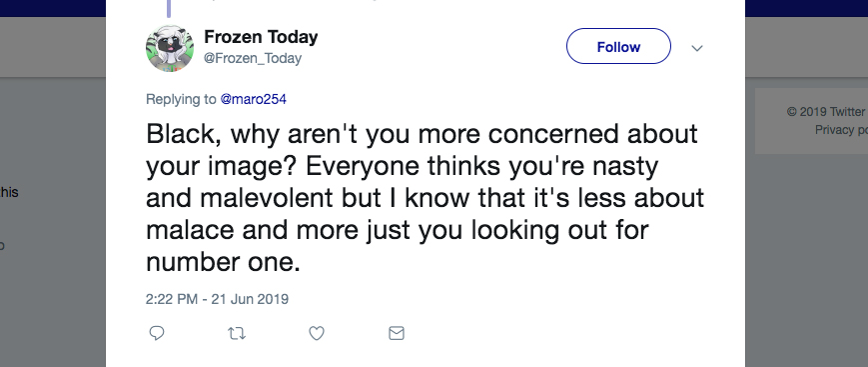
Task: Click the Frozen Today display name
Action: (261, 38)
